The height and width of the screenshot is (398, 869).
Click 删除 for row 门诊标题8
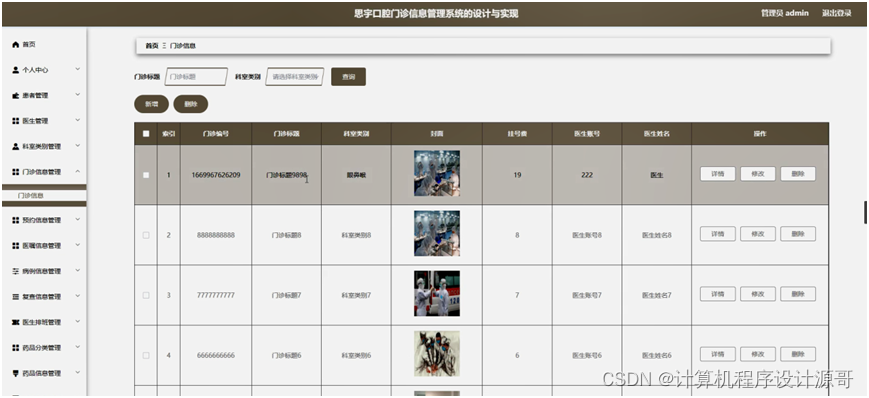coord(798,234)
